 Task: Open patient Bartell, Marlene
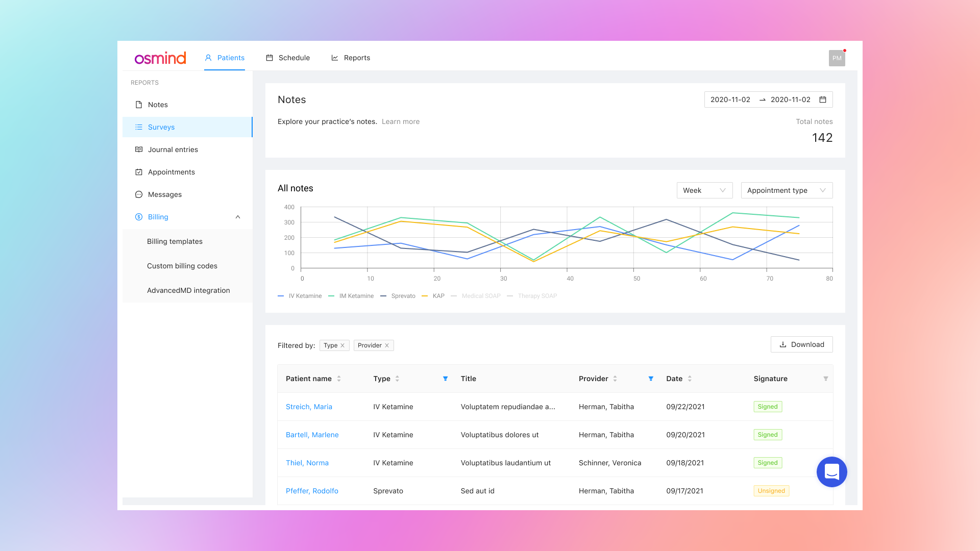pyautogui.click(x=312, y=435)
